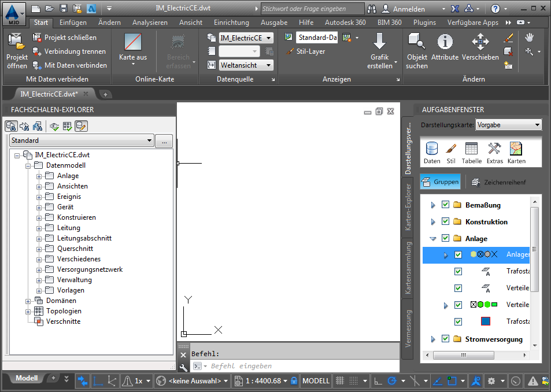Image resolution: width=551 pixels, height=392 pixels.
Task: Open the Weltansicht dropdown
Action: (246, 65)
